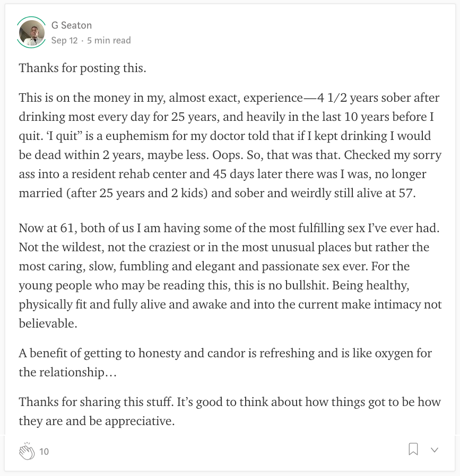Click the word 'believable.' ending the paragraph
The height and width of the screenshot is (476, 460).
48,324
